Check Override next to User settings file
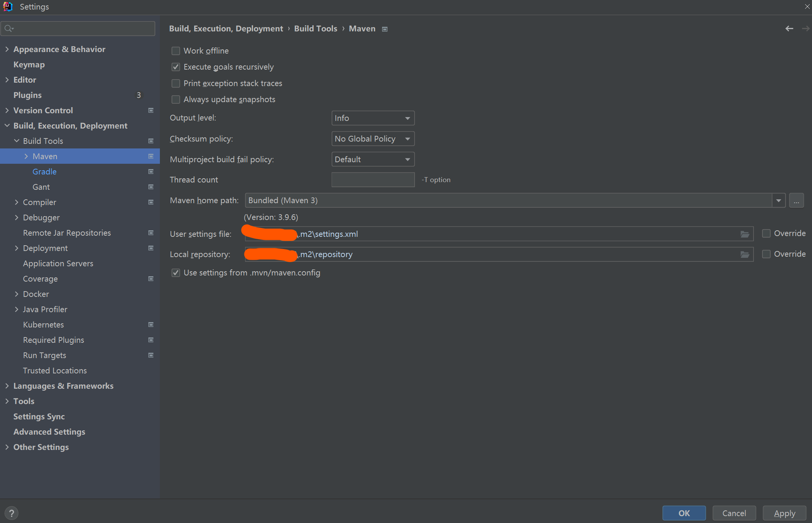 coord(766,233)
